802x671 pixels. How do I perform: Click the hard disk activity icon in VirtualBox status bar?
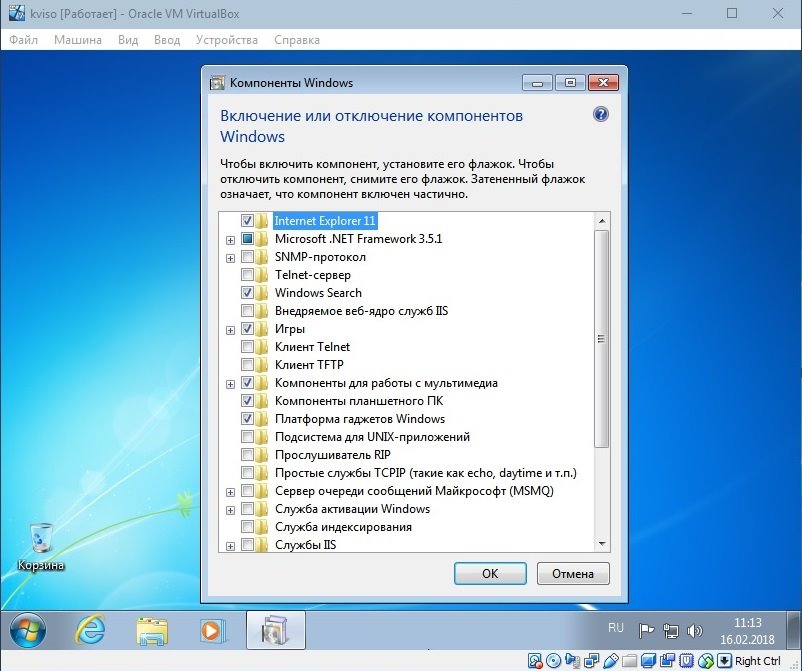tap(535, 661)
